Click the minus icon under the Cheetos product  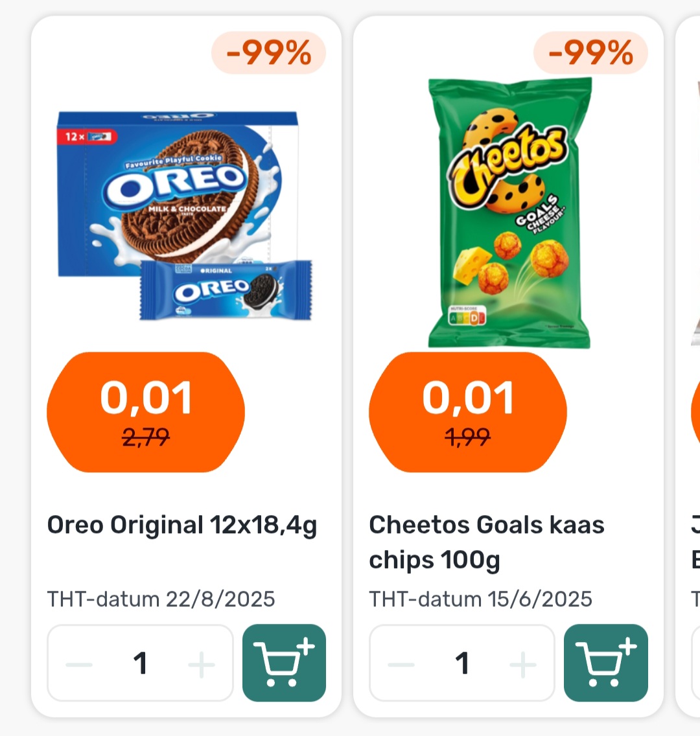pyautogui.click(x=401, y=663)
